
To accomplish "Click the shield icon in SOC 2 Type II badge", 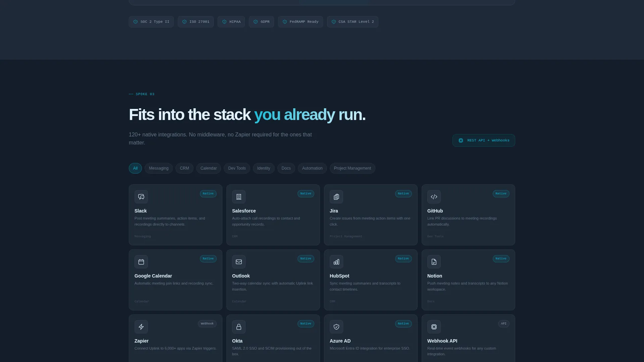I will [x=136, y=22].
